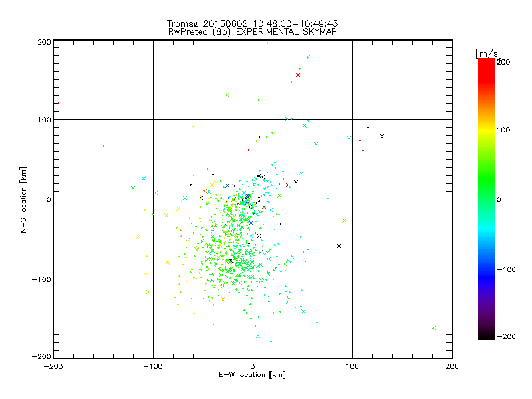Click the color bar's "-100" label
Screen dimensions: 532x399
pos(506,269)
